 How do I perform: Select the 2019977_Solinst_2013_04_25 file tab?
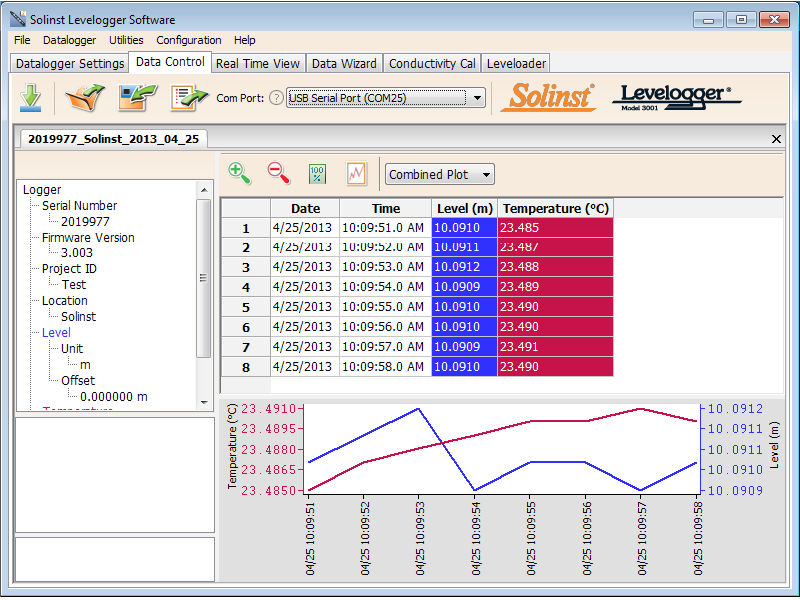pos(113,139)
